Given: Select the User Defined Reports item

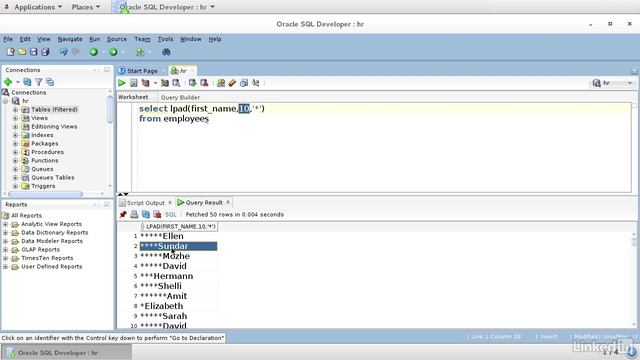Looking at the screenshot, I should [x=51, y=267].
